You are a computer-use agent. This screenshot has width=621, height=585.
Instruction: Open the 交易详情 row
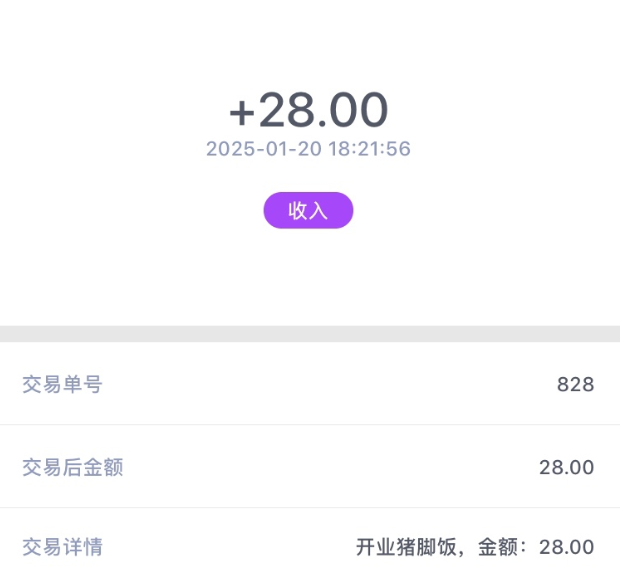(x=310, y=547)
